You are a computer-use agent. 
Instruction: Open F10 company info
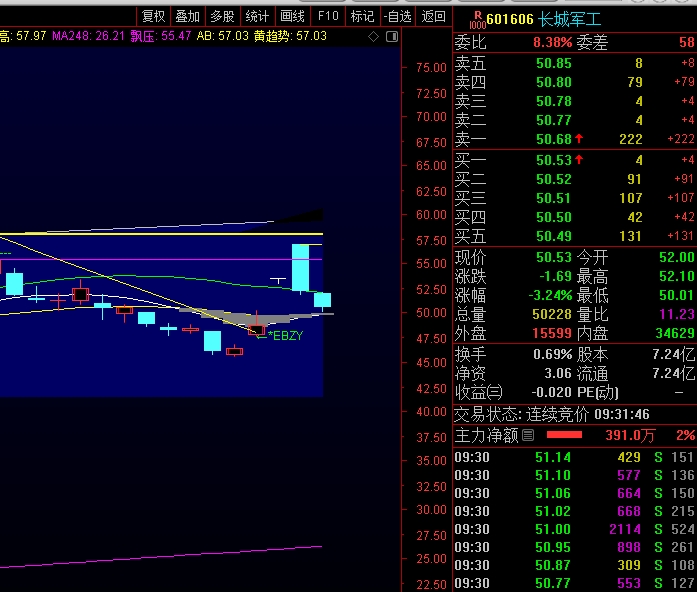[x=328, y=16]
